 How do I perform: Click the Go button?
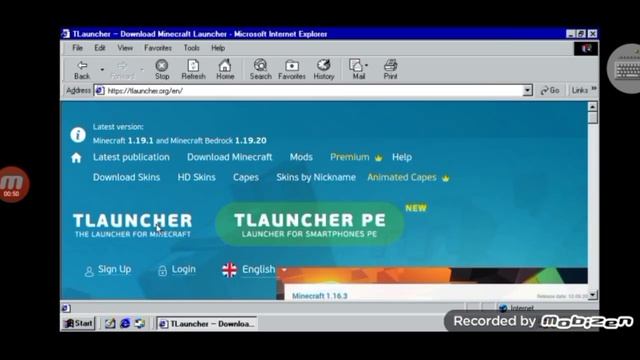[x=550, y=90]
